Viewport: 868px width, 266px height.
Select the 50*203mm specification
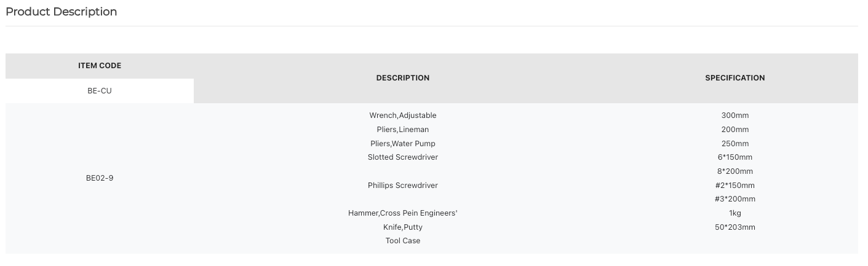pos(735,227)
